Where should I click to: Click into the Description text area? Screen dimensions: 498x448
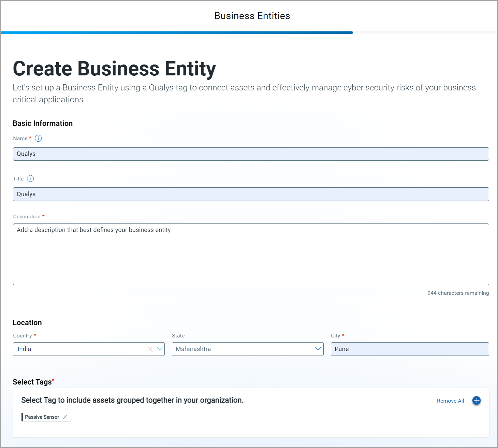251,254
